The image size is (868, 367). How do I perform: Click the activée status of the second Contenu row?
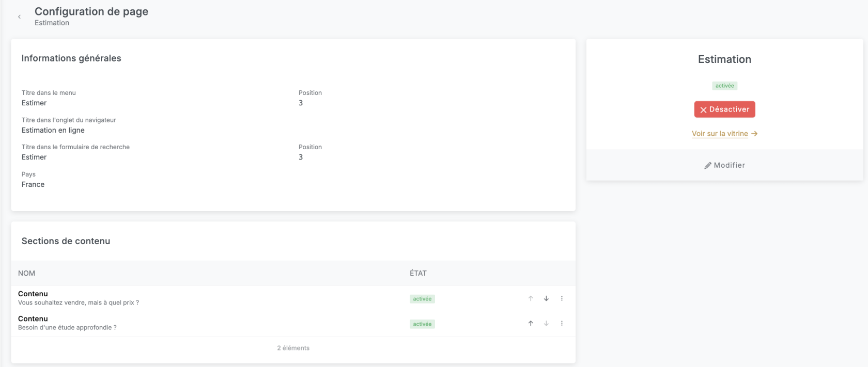click(x=422, y=324)
